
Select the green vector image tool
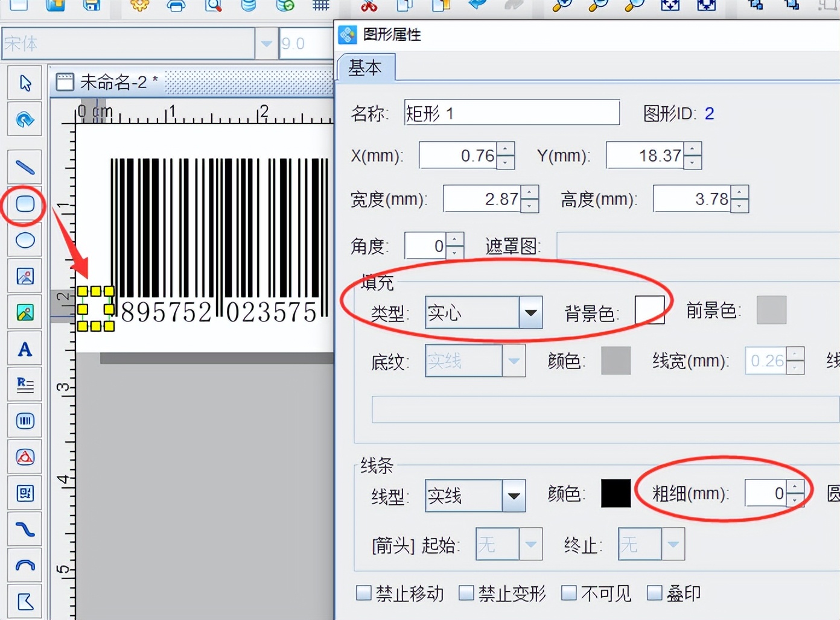click(x=25, y=312)
